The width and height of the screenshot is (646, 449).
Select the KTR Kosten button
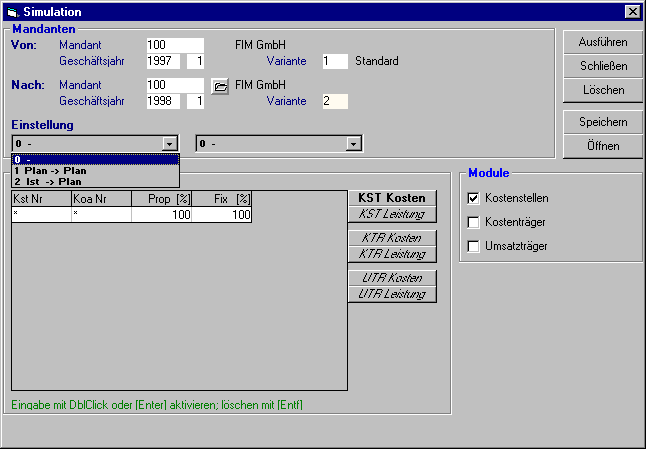pos(392,238)
